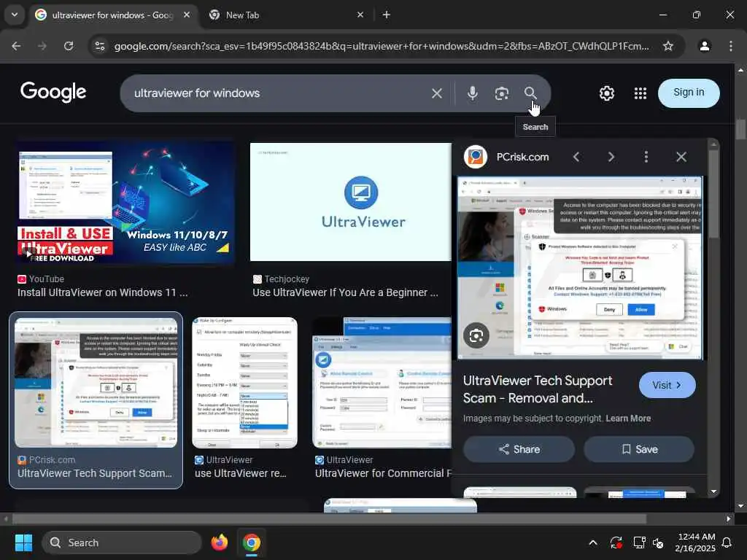Viewport: 747px width, 560px height.
Task: Close the image preview panel
Action: click(x=681, y=157)
